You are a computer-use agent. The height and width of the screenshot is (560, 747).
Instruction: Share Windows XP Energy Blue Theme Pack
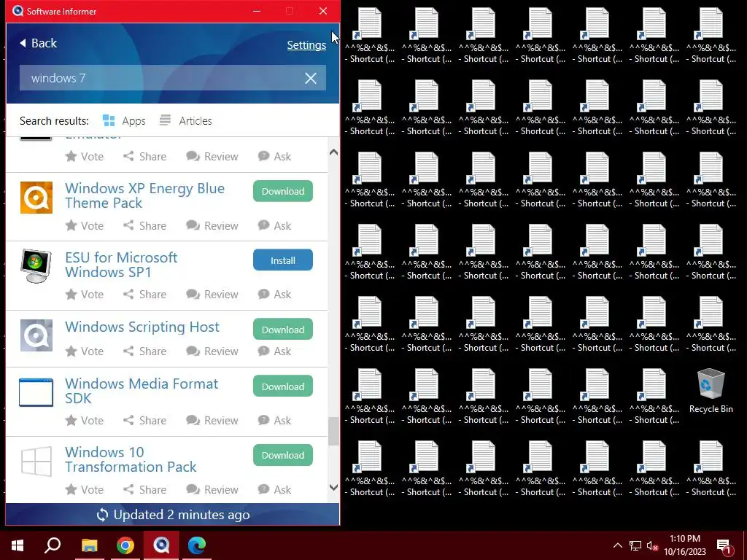[145, 226]
